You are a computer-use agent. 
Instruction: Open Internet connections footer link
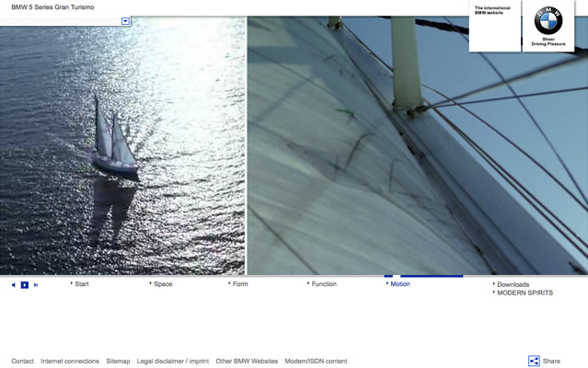pyautogui.click(x=70, y=362)
